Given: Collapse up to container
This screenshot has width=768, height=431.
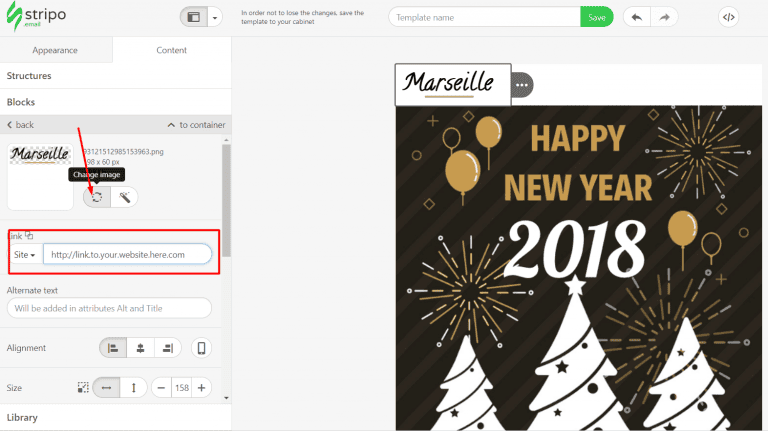Looking at the screenshot, I should tap(196, 125).
